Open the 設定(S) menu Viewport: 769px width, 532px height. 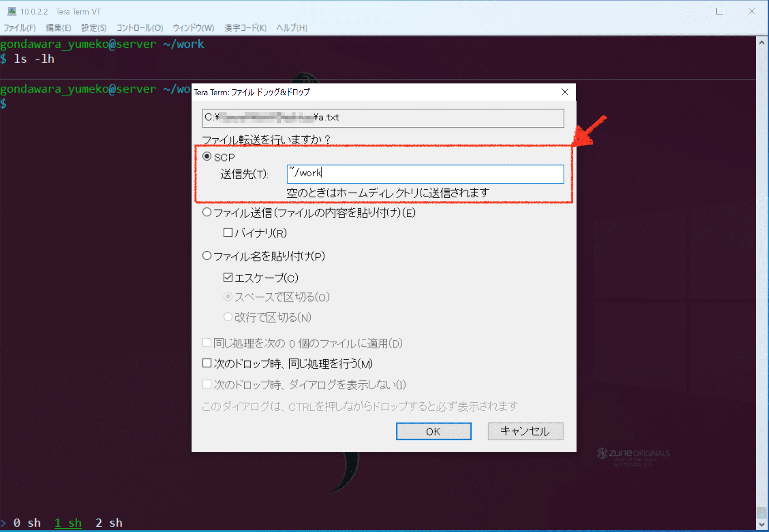(x=94, y=28)
